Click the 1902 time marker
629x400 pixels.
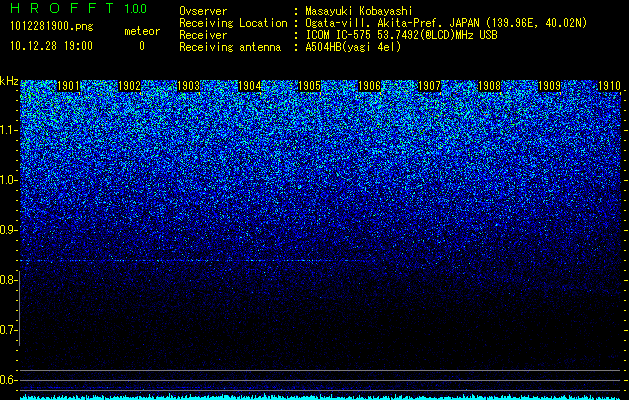point(130,86)
